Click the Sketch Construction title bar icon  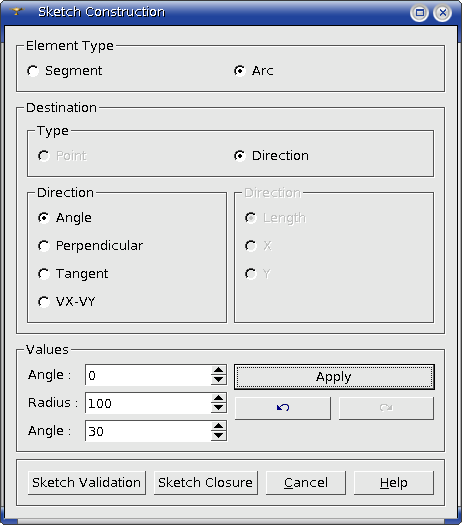(16, 12)
